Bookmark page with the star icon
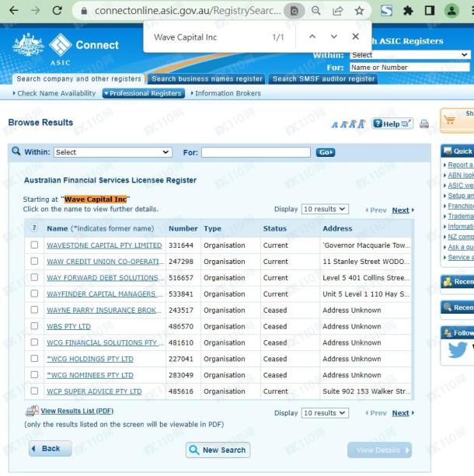474x476 pixels. click(360, 11)
